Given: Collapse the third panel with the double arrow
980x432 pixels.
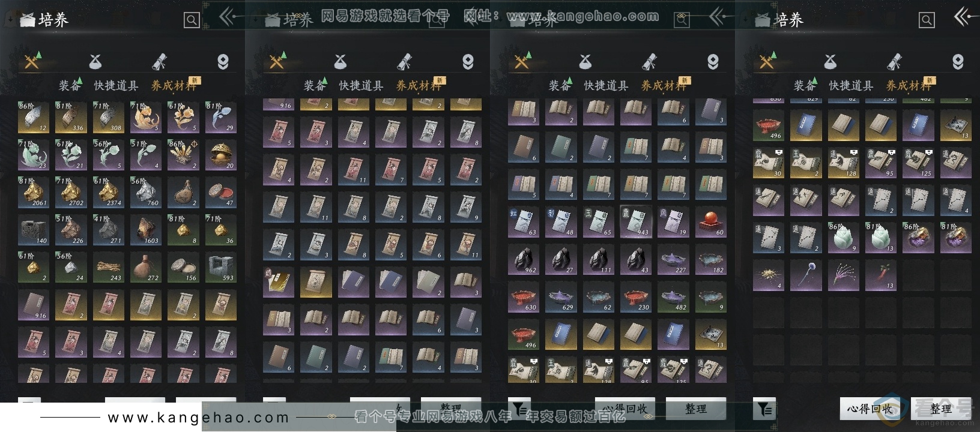Looking at the screenshot, I should click(717, 17).
